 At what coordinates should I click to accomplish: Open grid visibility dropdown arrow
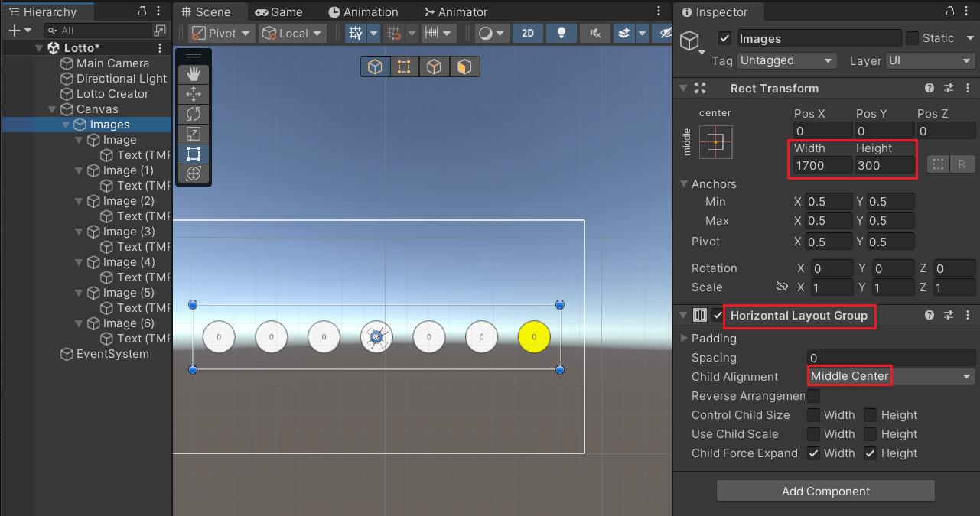(373, 34)
